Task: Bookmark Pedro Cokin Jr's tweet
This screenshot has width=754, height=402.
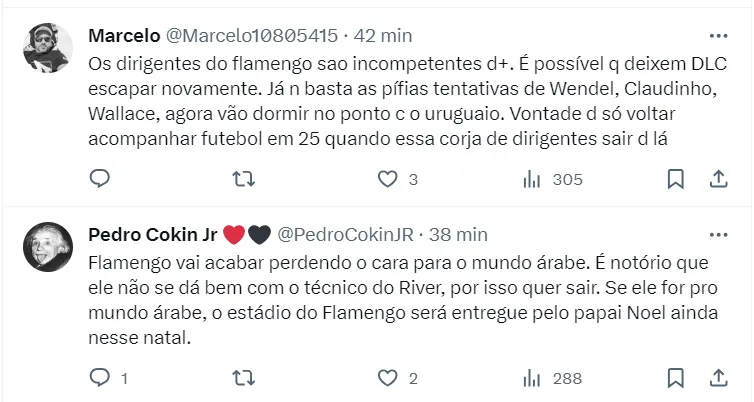Action: [x=675, y=378]
